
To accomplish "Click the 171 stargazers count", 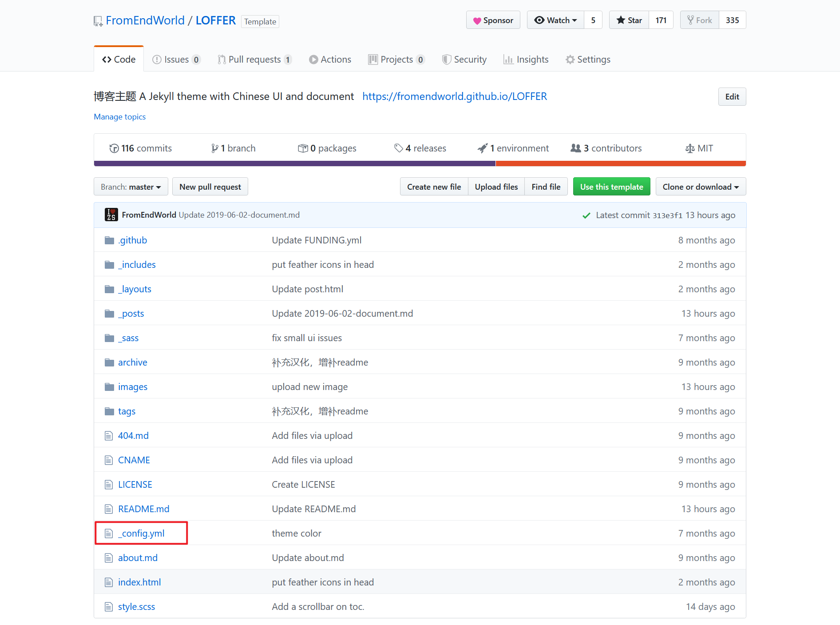I will pyautogui.click(x=661, y=20).
